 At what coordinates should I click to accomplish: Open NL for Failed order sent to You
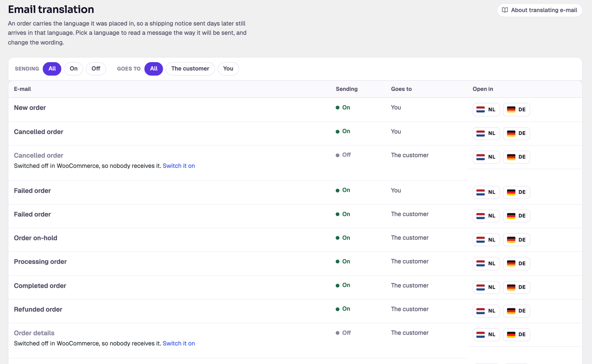(486, 192)
